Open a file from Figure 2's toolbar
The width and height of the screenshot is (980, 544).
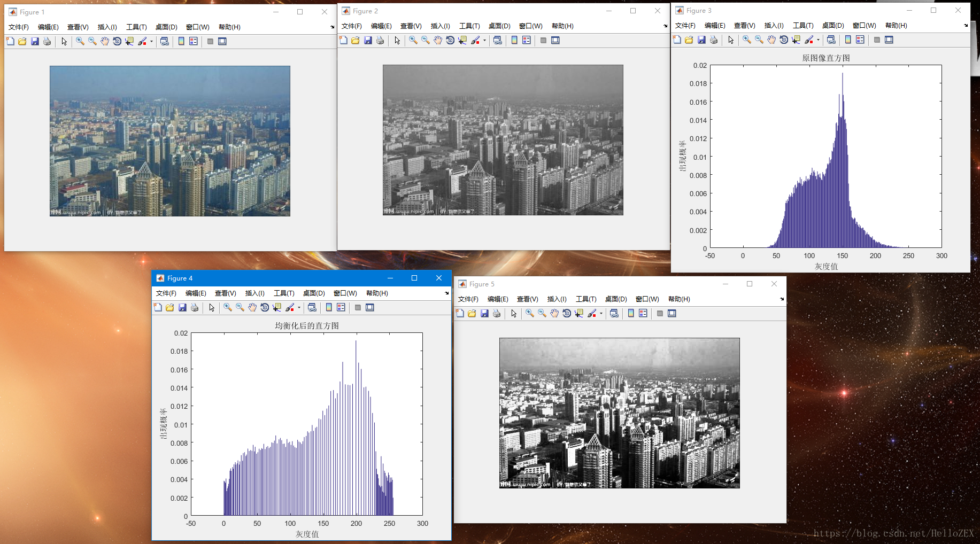pos(356,40)
